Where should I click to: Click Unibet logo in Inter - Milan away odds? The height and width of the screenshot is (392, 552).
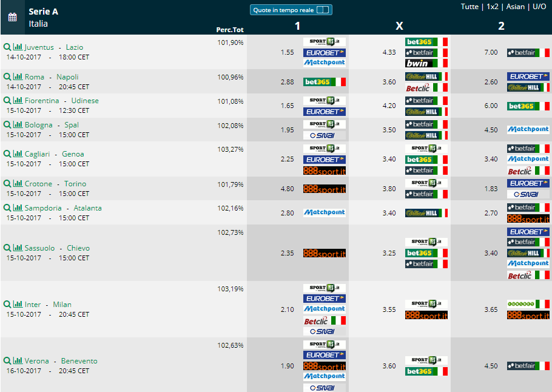(528, 303)
